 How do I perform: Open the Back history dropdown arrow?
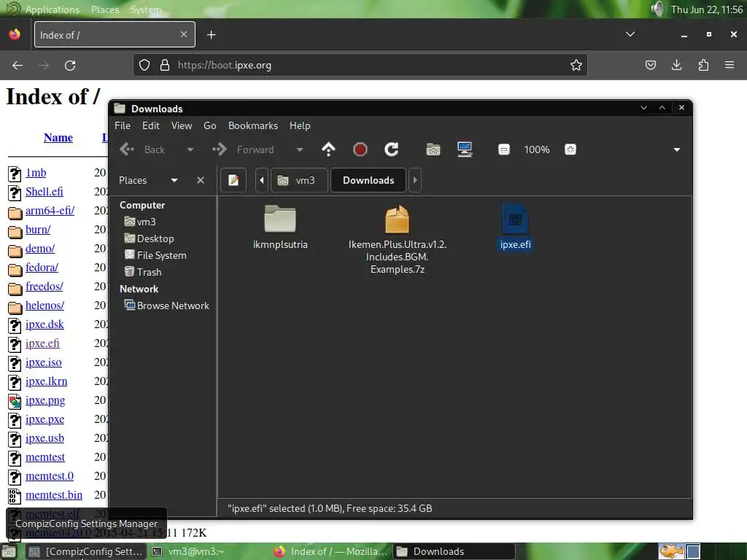point(190,149)
